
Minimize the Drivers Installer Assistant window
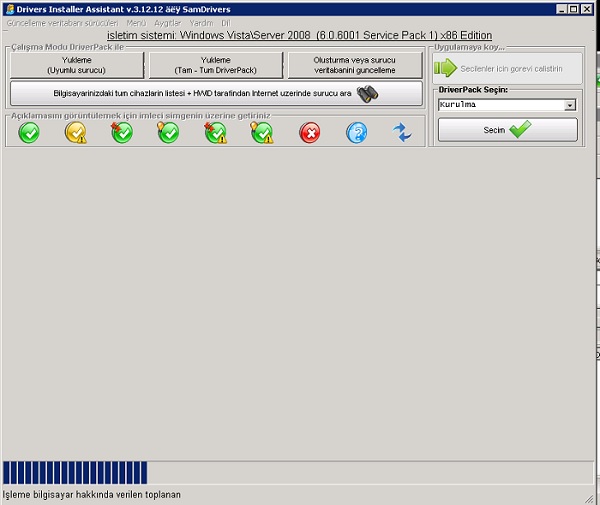561,9
